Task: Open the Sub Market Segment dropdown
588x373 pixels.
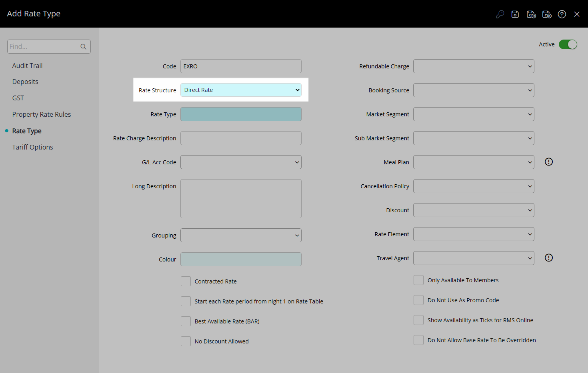Action: point(474,138)
